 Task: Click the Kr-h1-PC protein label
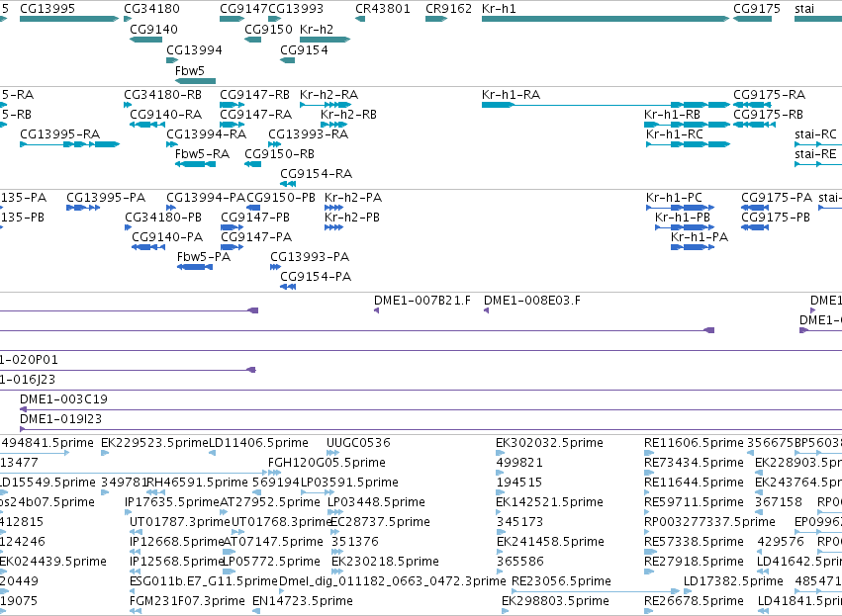coord(675,198)
